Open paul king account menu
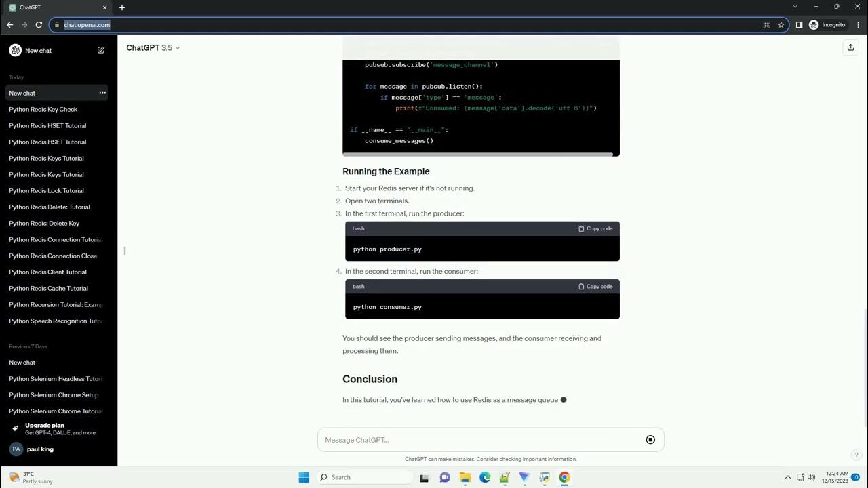The width and height of the screenshot is (868, 488). [x=58, y=449]
